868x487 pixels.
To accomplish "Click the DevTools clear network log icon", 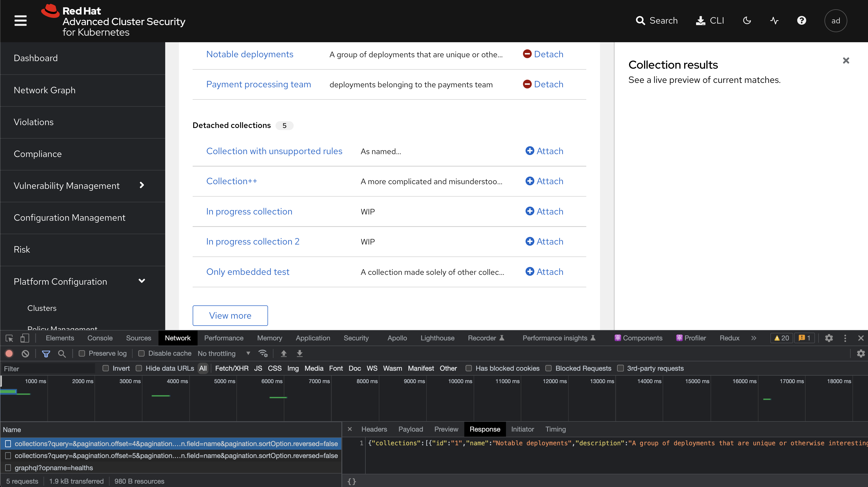I will (25, 354).
